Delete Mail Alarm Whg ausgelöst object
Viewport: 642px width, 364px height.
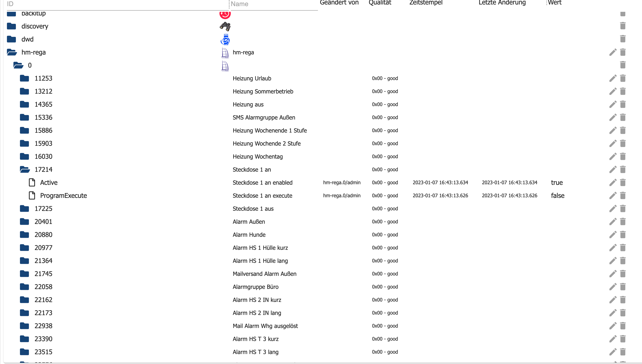point(623,326)
